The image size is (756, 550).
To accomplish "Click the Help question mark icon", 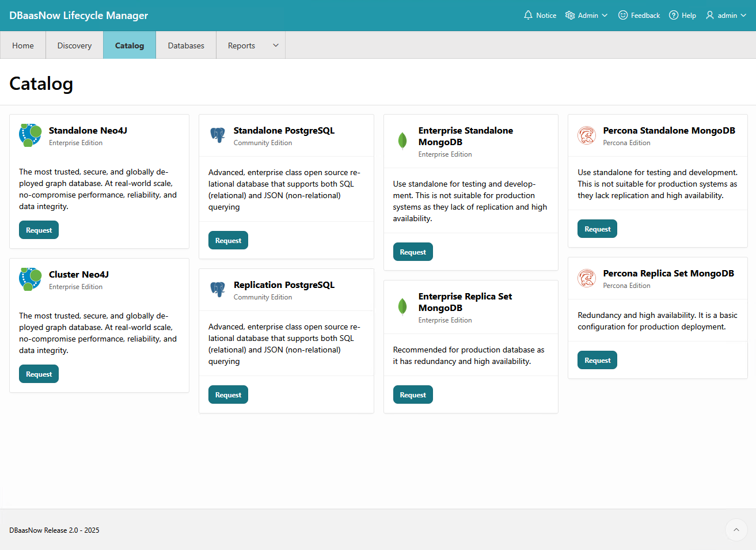I will [x=674, y=16].
